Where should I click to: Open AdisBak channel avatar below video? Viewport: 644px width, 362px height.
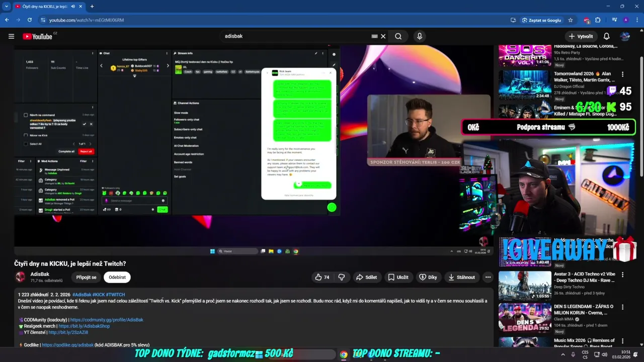tap(20, 277)
